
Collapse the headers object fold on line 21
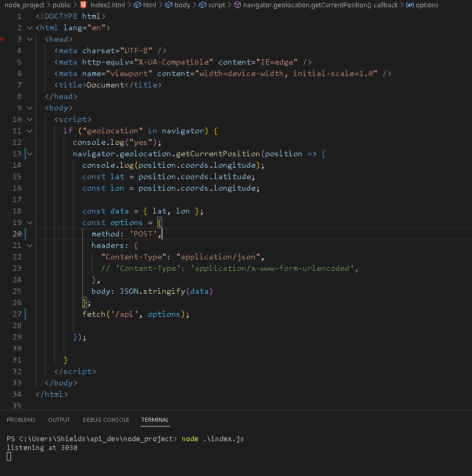30,246
